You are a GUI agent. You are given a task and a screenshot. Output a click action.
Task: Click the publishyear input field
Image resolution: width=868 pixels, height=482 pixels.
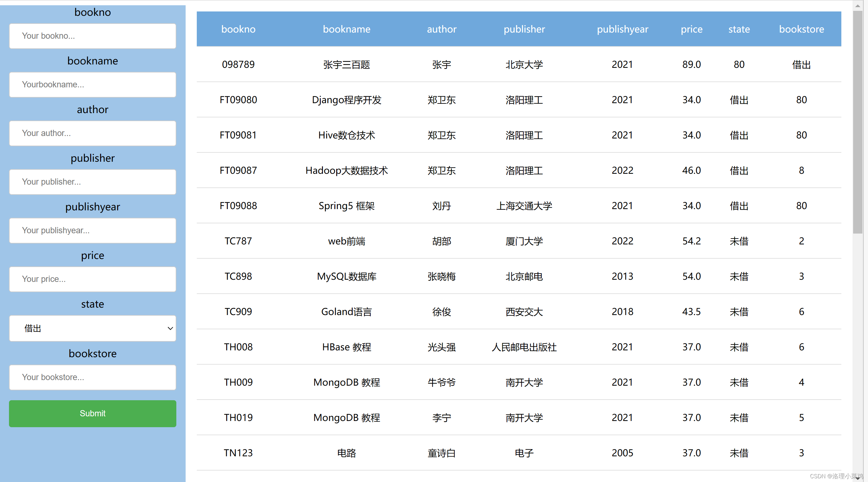pyautogui.click(x=92, y=230)
